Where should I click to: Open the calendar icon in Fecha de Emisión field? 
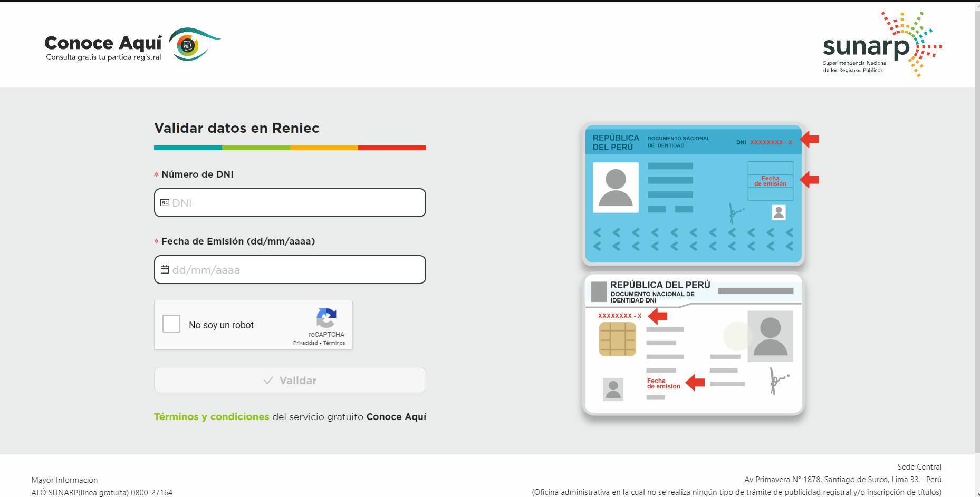coord(165,269)
